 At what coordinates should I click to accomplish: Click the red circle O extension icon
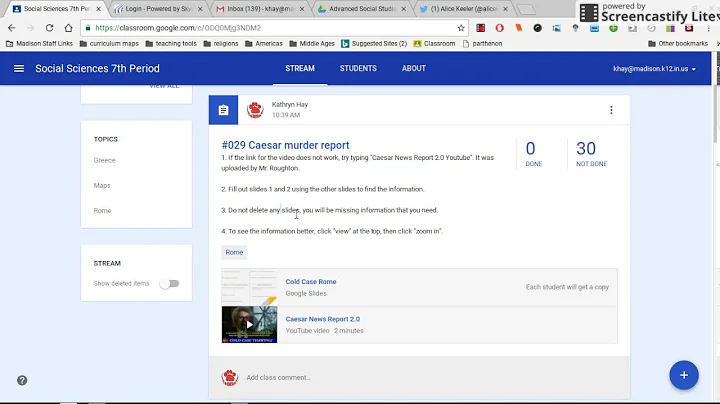point(500,28)
